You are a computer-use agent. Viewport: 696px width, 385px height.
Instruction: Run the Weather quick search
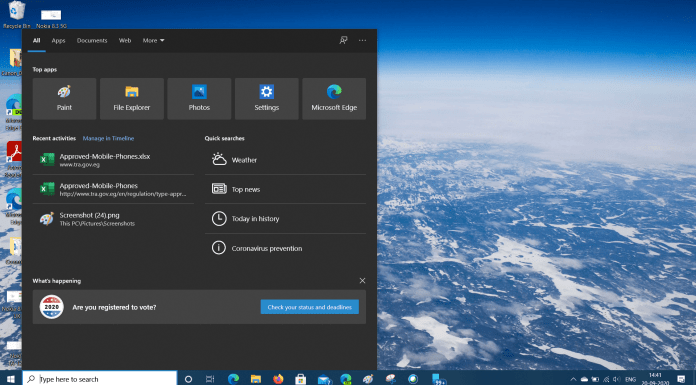[x=285, y=160]
